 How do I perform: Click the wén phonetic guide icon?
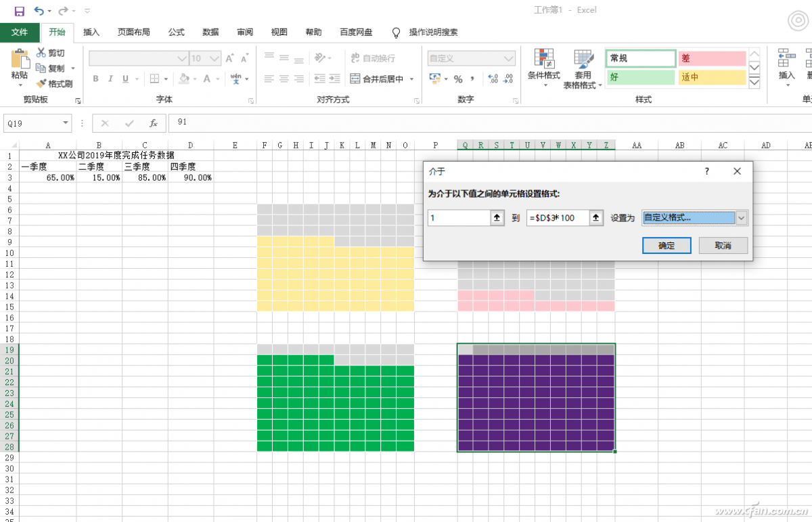click(236, 79)
